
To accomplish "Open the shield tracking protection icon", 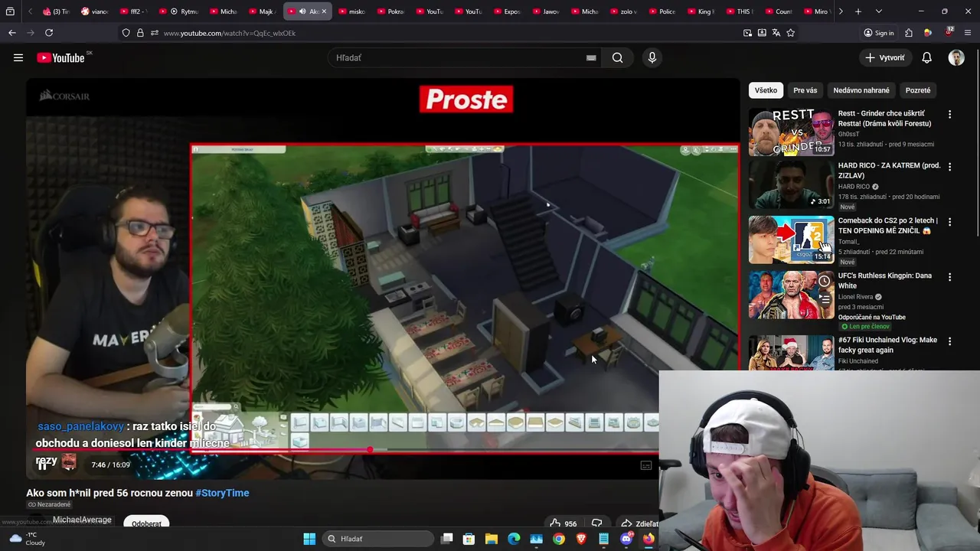I will (126, 33).
